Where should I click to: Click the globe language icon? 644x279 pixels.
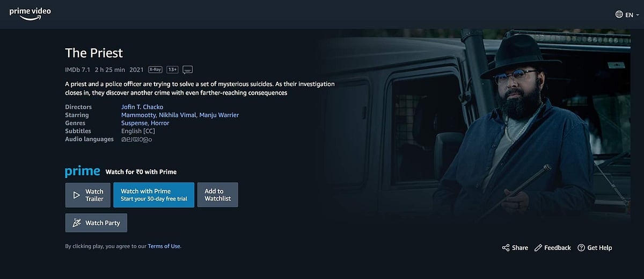click(x=619, y=15)
